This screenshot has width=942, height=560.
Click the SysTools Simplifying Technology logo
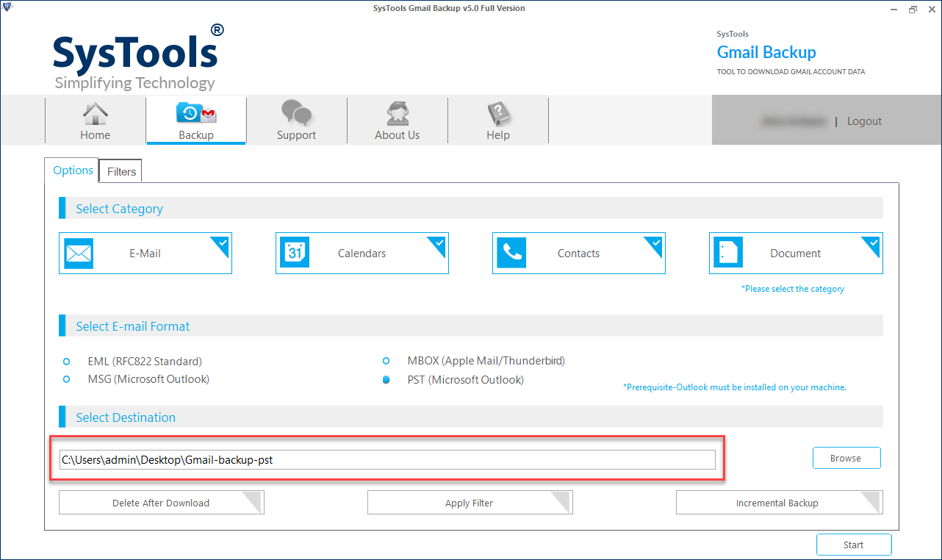[x=138, y=57]
